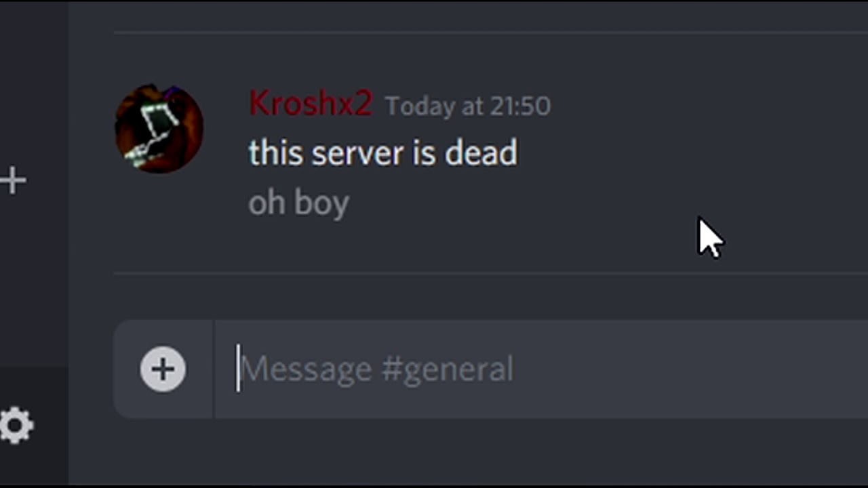This screenshot has width=868, height=488.
Task: Click chat area above the top divider
Action: (490, 15)
